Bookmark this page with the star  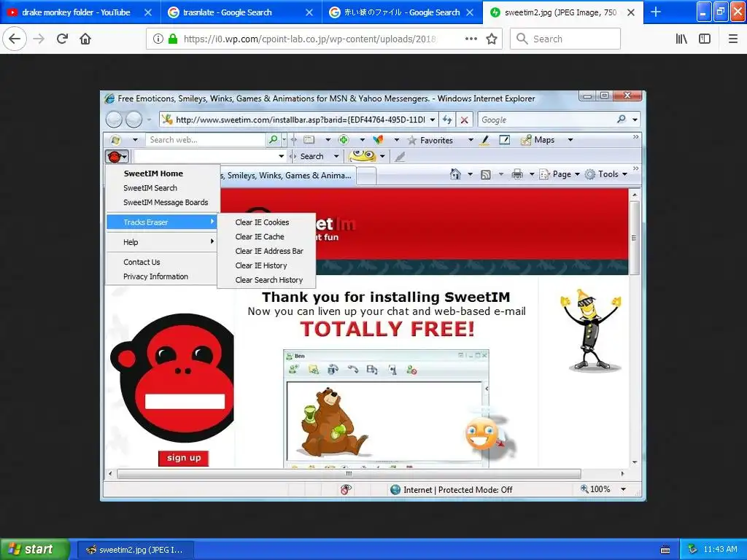click(x=492, y=39)
